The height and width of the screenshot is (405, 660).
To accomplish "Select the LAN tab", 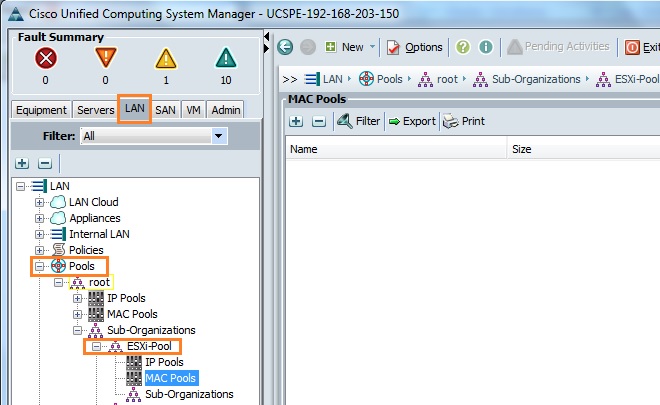I will [x=135, y=109].
